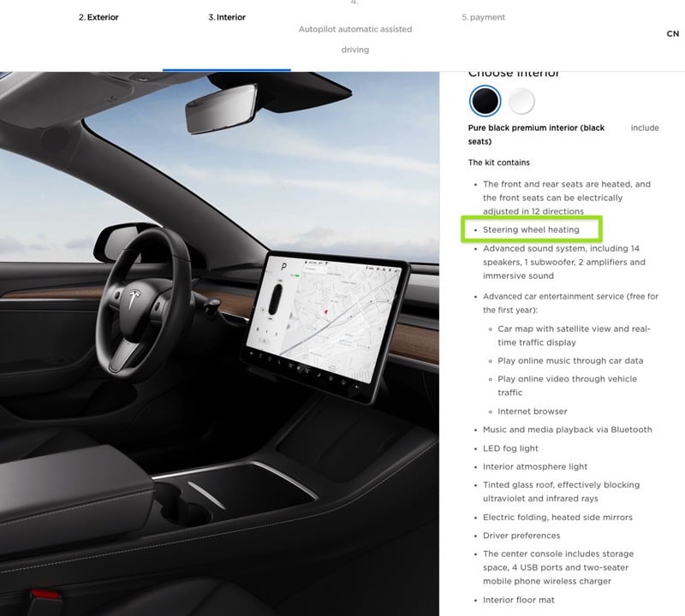Image resolution: width=685 pixels, height=616 pixels.
Task: Switch to the 3. Interior tab
Action: (227, 17)
